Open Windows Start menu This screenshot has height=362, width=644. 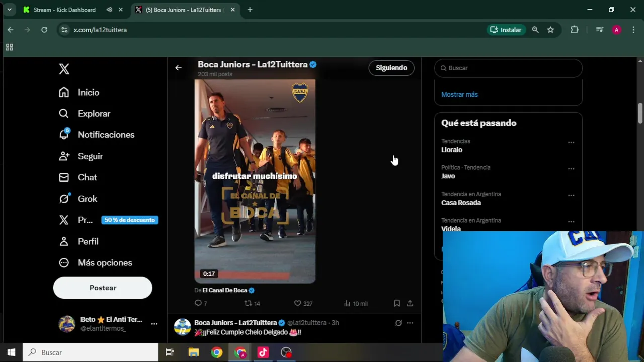point(11,352)
